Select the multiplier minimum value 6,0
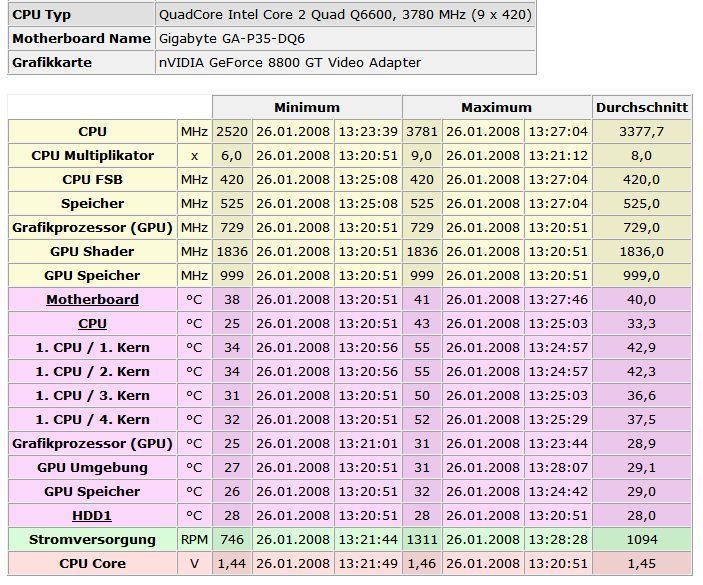The height and width of the screenshot is (585, 703). (232, 156)
